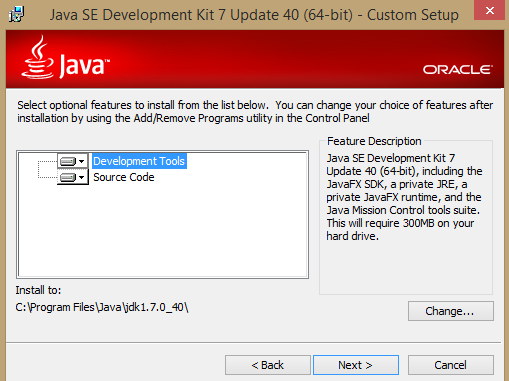Click the installer icon in the title bar
This screenshot has width=509, height=381.
[16, 14]
